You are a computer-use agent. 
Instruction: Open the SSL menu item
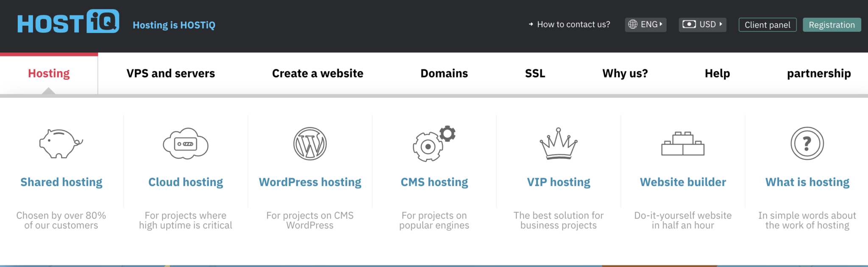click(535, 73)
